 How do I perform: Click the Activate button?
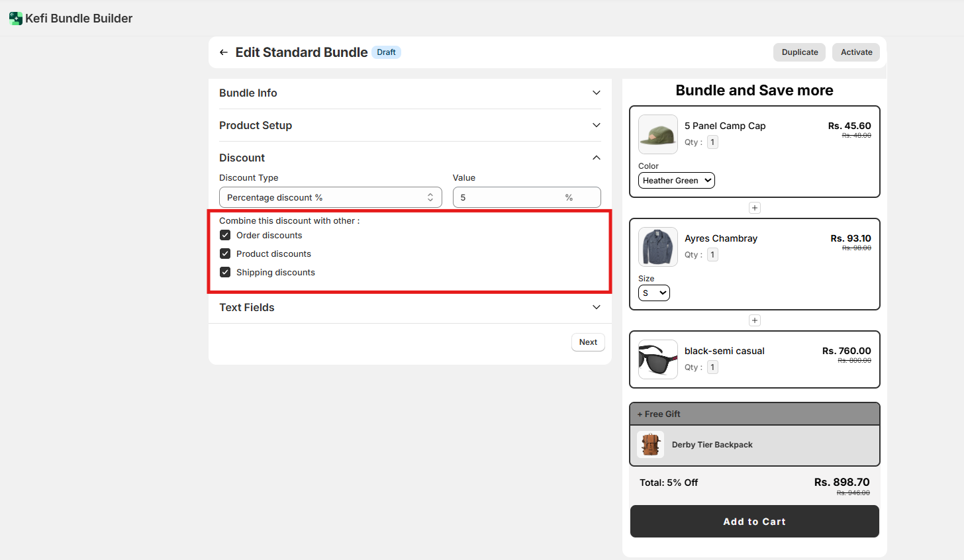click(x=856, y=52)
